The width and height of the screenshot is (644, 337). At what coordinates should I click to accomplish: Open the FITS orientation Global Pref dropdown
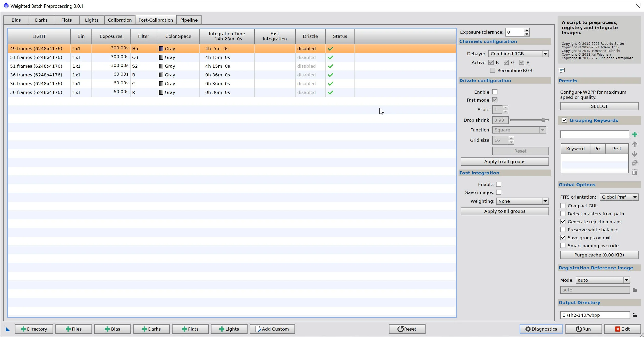point(619,197)
